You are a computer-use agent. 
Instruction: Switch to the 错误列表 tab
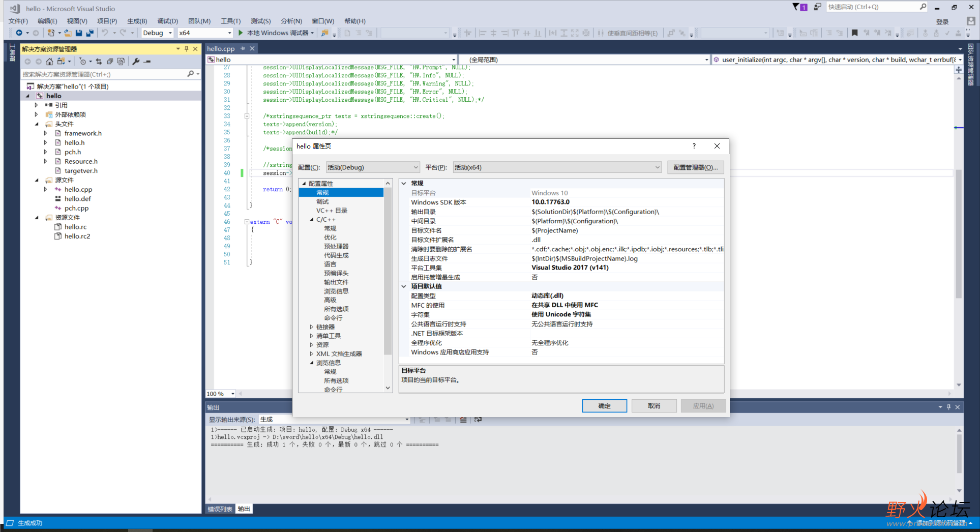[x=220, y=509]
